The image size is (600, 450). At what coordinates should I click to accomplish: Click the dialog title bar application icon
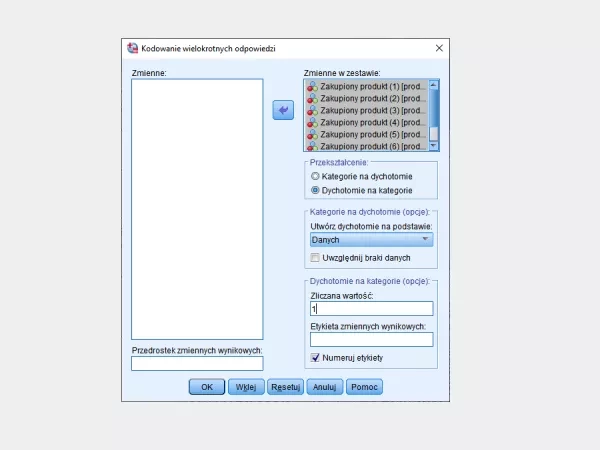point(131,48)
